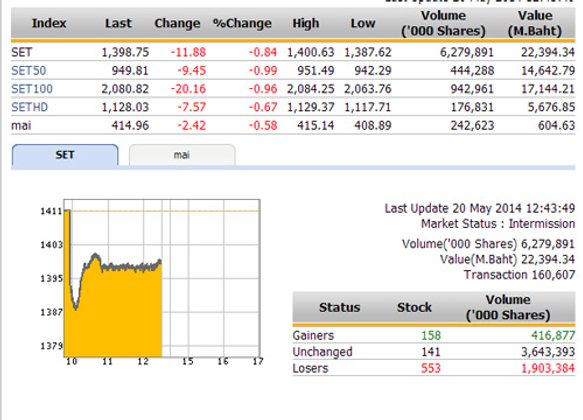This screenshot has width=583, height=420.
Task: Select SET last value 1,398.75
Action: point(125,52)
